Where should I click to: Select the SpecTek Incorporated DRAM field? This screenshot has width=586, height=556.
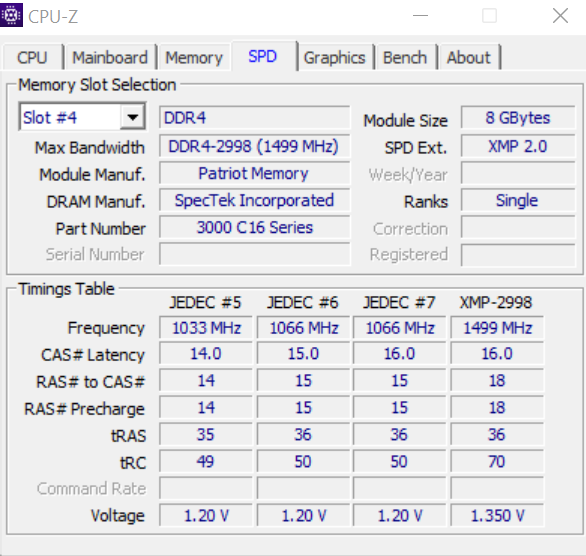point(255,200)
